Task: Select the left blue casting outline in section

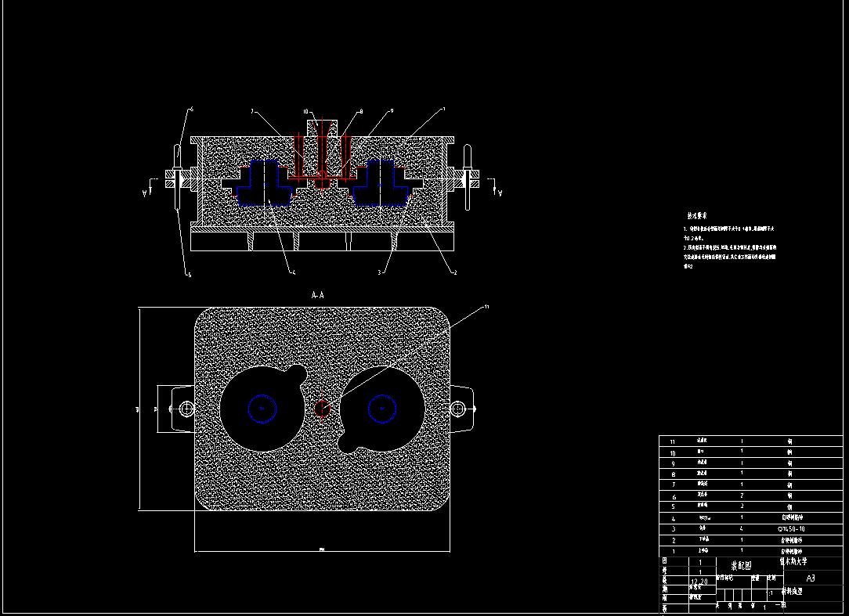Action: pyautogui.click(x=265, y=183)
